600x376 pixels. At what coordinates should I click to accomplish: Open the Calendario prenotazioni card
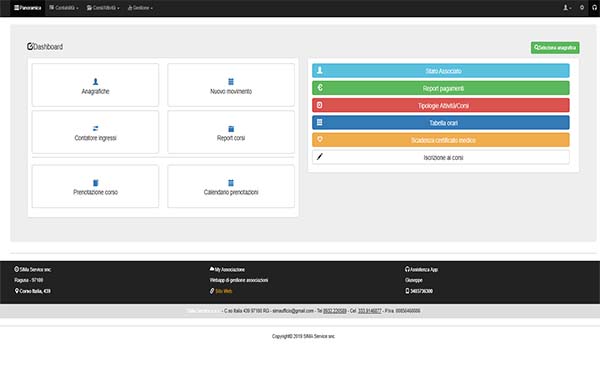click(x=231, y=186)
